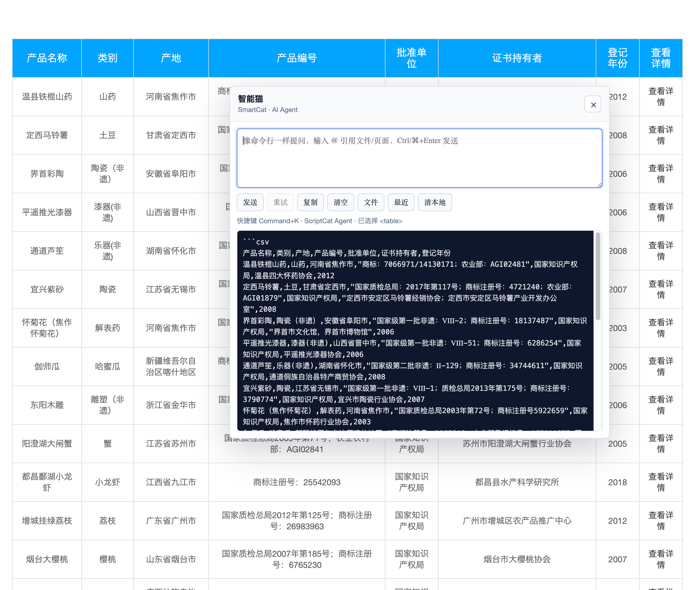Select the 增城挂绿荔枝 product name cell
This screenshot has width=700, height=590.
pyautogui.click(x=47, y=521)
